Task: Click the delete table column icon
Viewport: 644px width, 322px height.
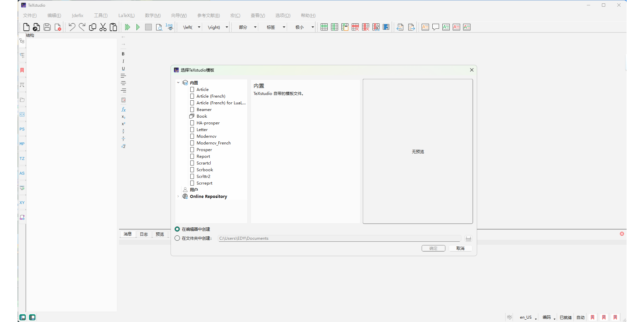Action: coord(365,27)
